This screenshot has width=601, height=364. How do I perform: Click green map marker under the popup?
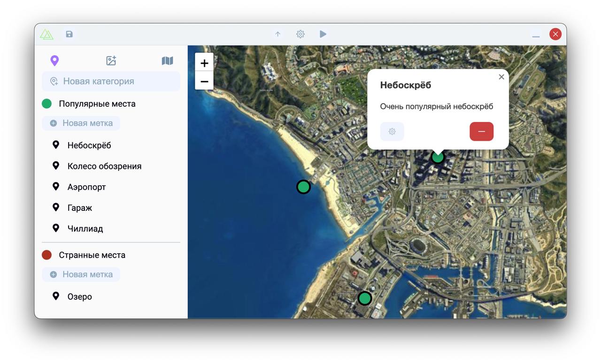[438, 157]
